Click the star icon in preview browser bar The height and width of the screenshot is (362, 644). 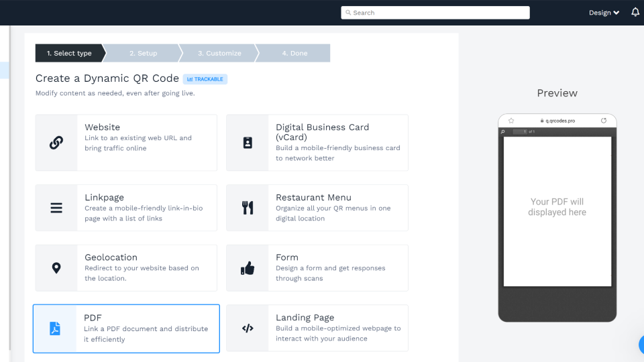pos(511,121)
